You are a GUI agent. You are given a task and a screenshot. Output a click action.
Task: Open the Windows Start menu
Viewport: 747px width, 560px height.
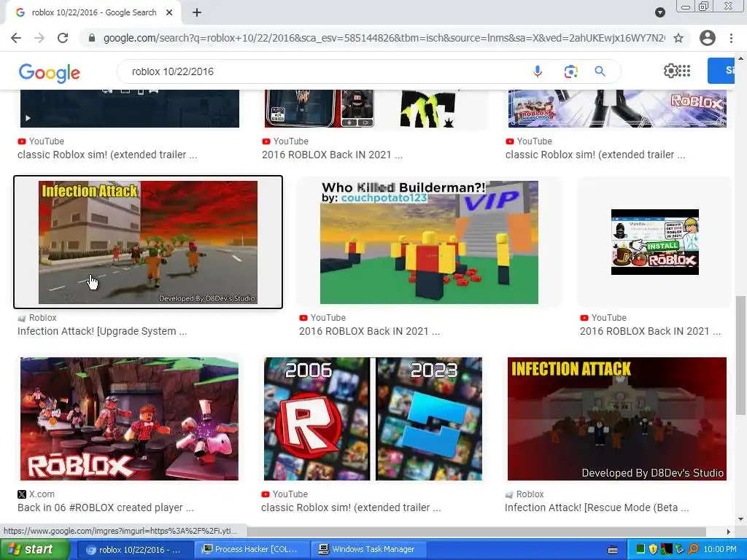tap(34, 550)
